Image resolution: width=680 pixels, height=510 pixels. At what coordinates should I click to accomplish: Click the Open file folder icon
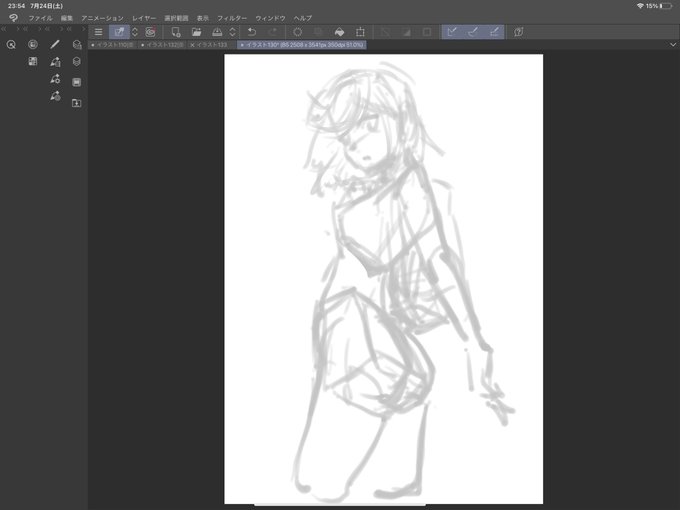click(x=196, y=32)
